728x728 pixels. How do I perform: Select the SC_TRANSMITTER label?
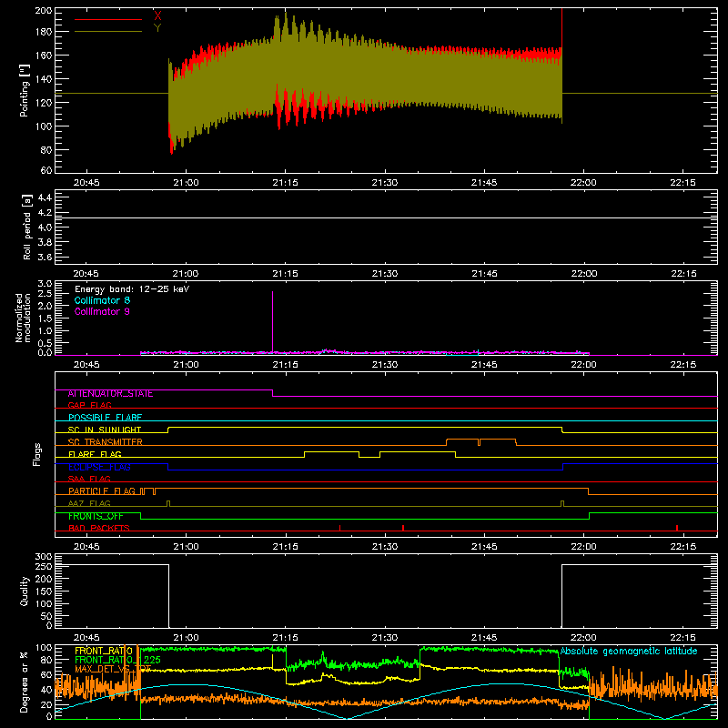[106, 442]
